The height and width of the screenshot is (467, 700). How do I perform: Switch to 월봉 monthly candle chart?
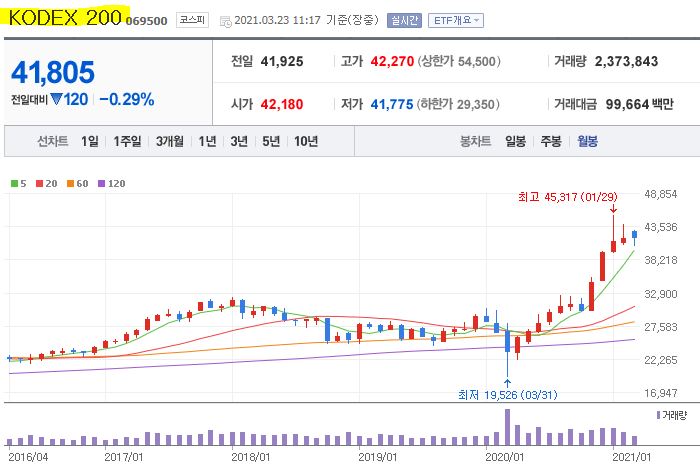(x=588, y=142)
